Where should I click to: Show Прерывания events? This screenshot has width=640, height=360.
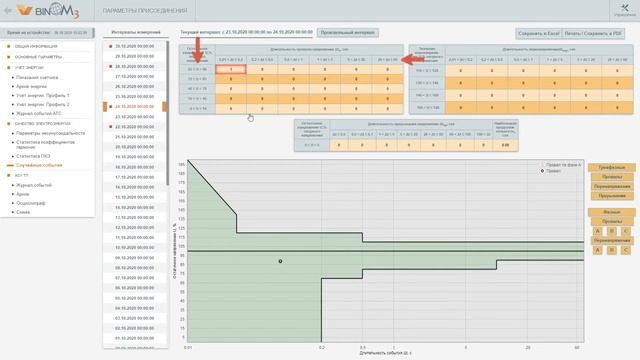click(612, 196)
